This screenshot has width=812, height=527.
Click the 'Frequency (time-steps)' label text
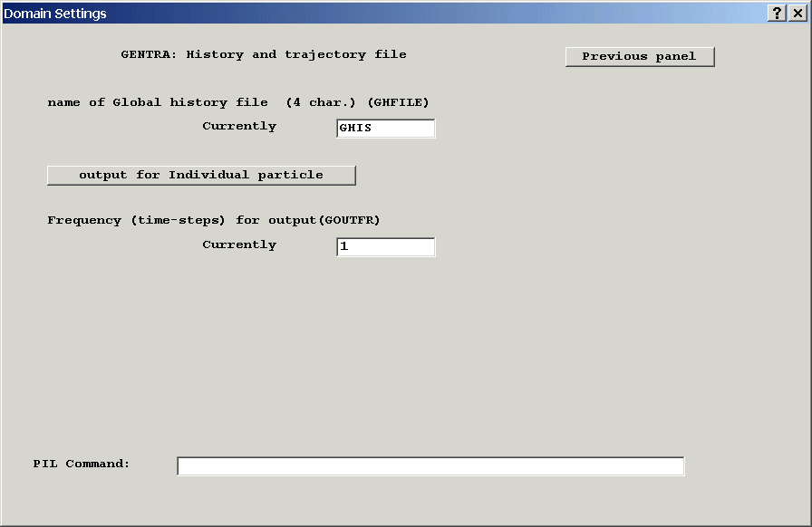(x=136, y=220)
